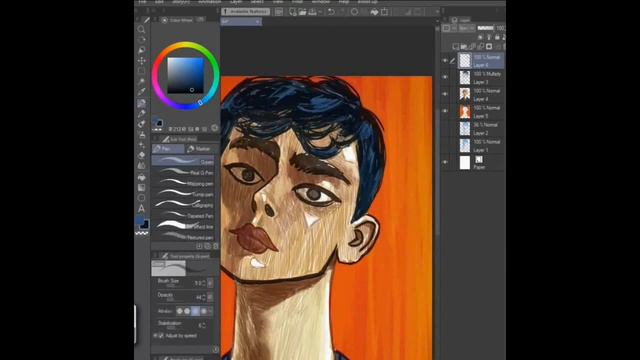
Task: Toggle Adjust by speed checkbox
Action: pyautogui.click(x=161, y=336)
